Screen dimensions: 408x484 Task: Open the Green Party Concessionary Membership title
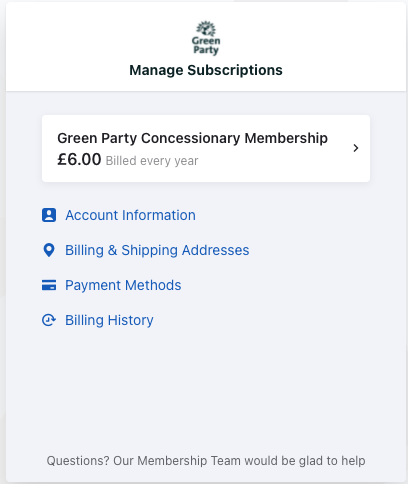(192, 138)
